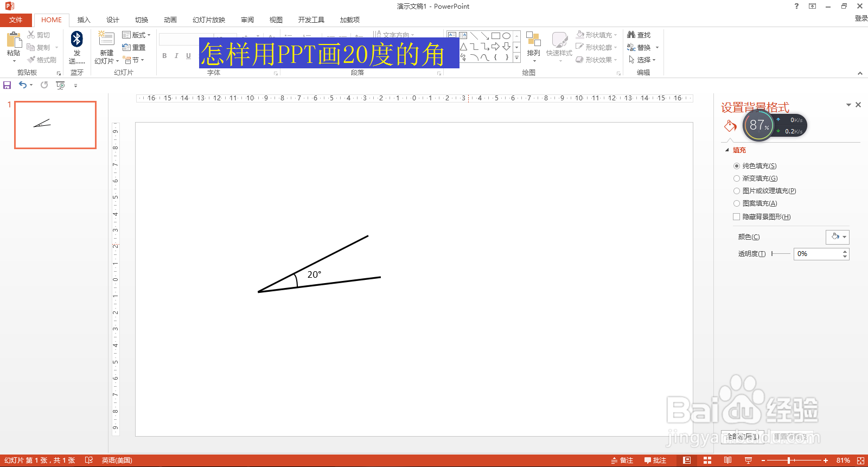This screenshot has height=467, width=868.
Task: Open the format pane options dropdown arrow
Action: coord(848,105)
